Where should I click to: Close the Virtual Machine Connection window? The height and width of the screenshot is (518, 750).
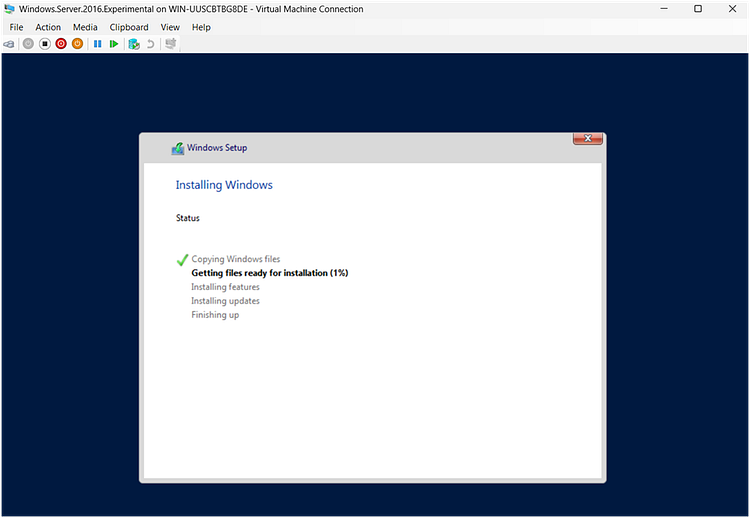click(x=732, y=9)
